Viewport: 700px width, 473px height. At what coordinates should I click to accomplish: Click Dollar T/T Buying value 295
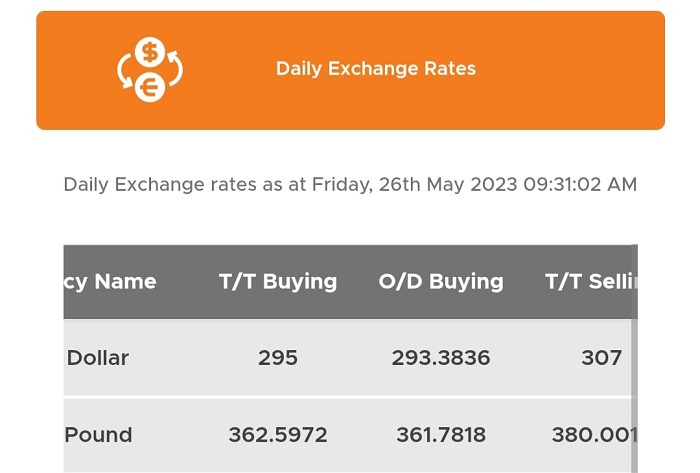[278, 358]
